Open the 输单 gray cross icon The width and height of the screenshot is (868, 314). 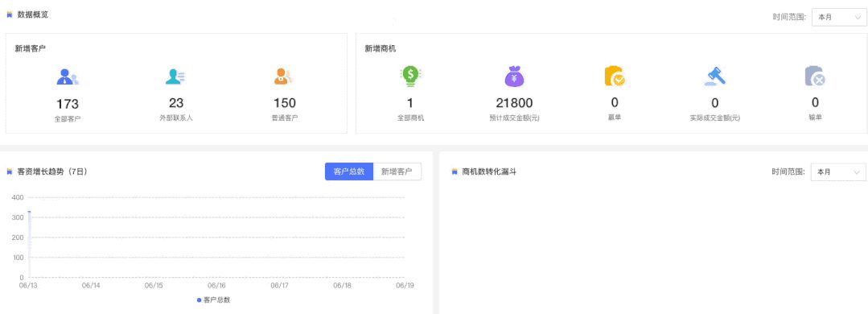point(815,76)
